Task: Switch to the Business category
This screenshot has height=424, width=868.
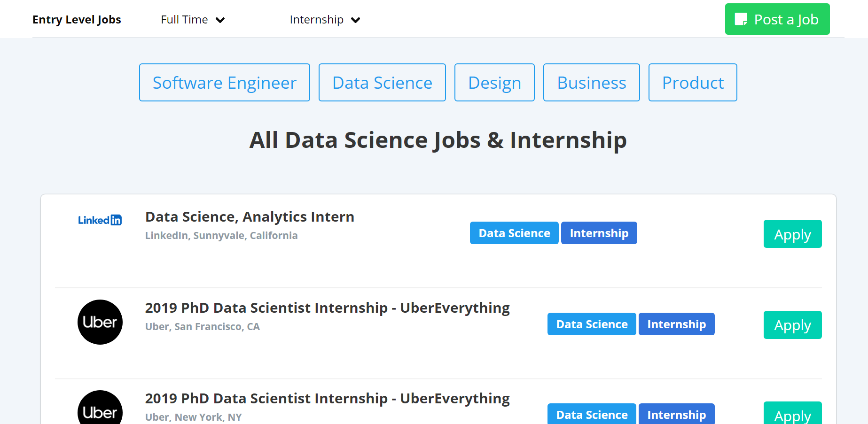Action: coord(591,83)
